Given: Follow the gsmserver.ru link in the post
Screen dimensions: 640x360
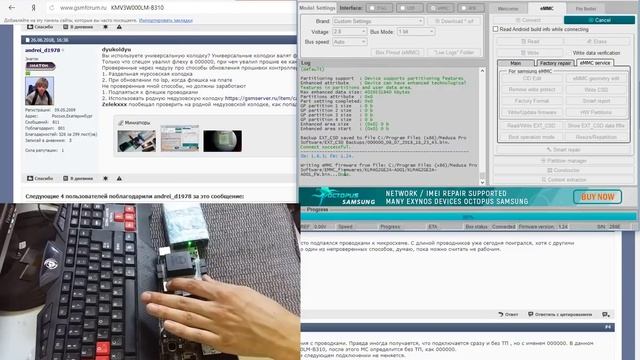Looking at the screenshot, I should pos(260,98).
